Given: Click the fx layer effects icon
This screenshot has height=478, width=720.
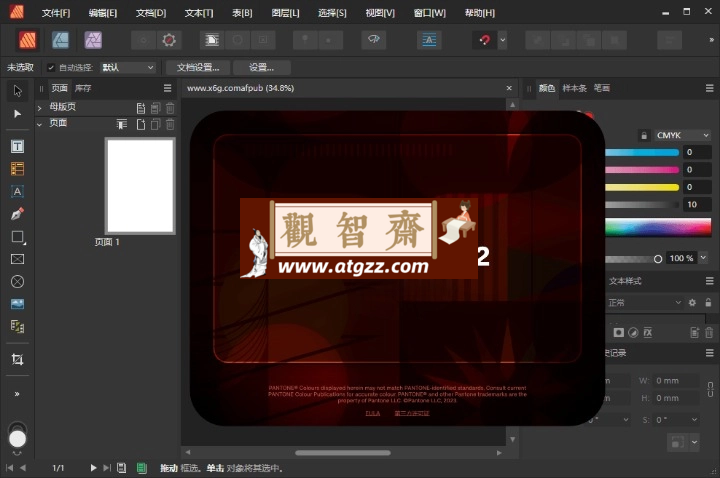Looking at the screenshot, I should click(x=647, y=332).
